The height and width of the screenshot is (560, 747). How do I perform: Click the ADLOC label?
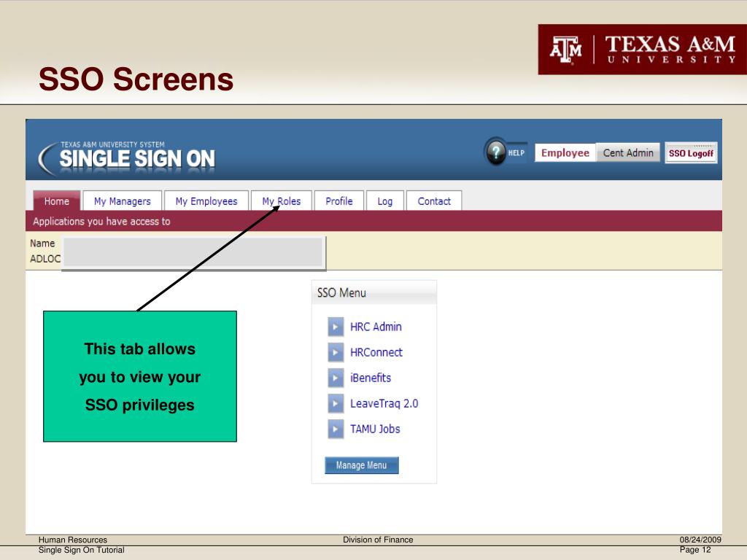coord(45,259)
